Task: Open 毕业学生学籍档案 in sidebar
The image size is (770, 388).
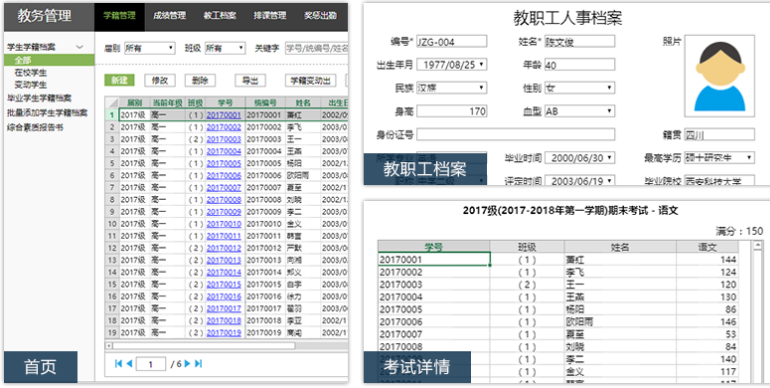Action: (39, 98)
